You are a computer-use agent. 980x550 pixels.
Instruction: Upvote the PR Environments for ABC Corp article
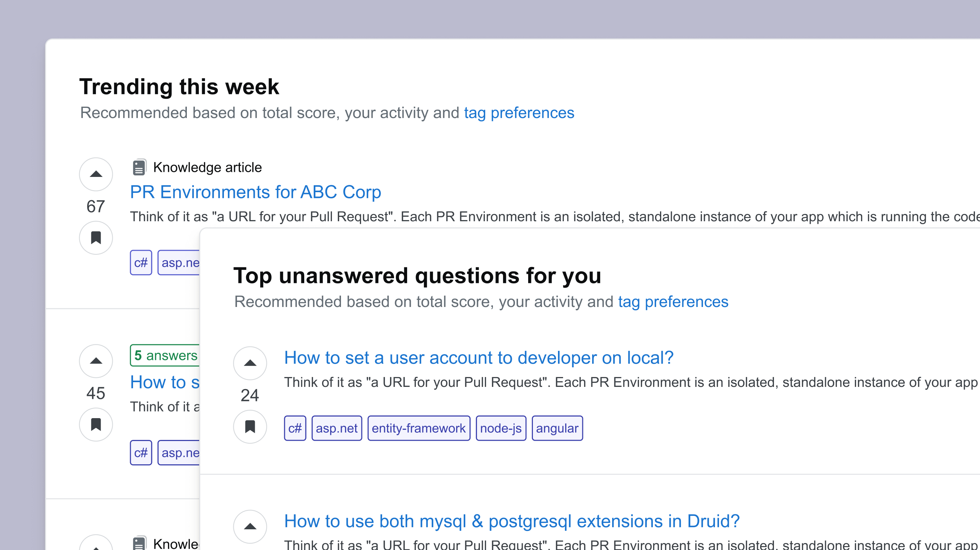pyautogui.click(x=96, y=174)
